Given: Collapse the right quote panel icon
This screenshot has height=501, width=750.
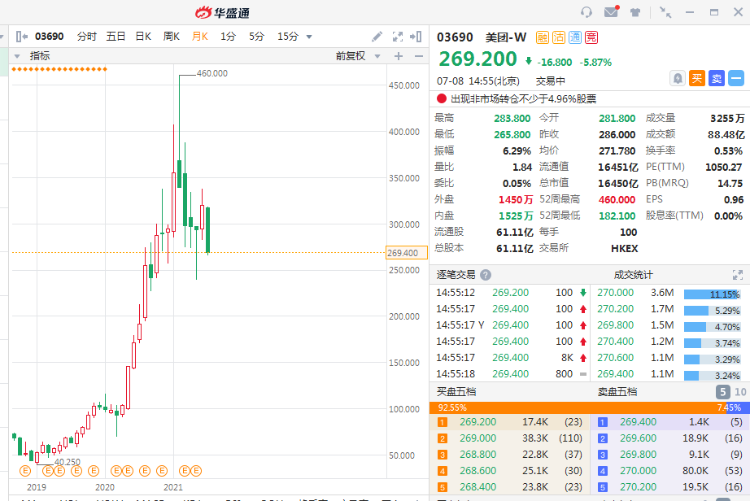Looking at the screenshot, I should click(x=416, y=36).
